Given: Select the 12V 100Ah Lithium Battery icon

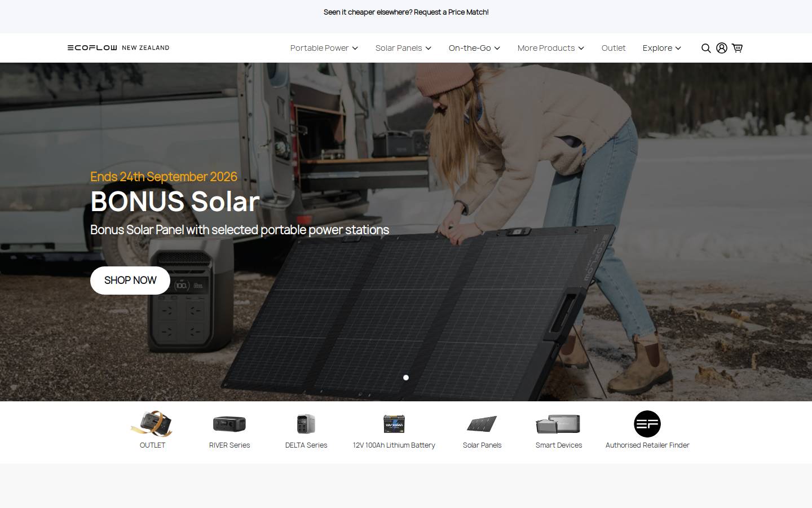Looking at the screenshot, I should (394, 424).
